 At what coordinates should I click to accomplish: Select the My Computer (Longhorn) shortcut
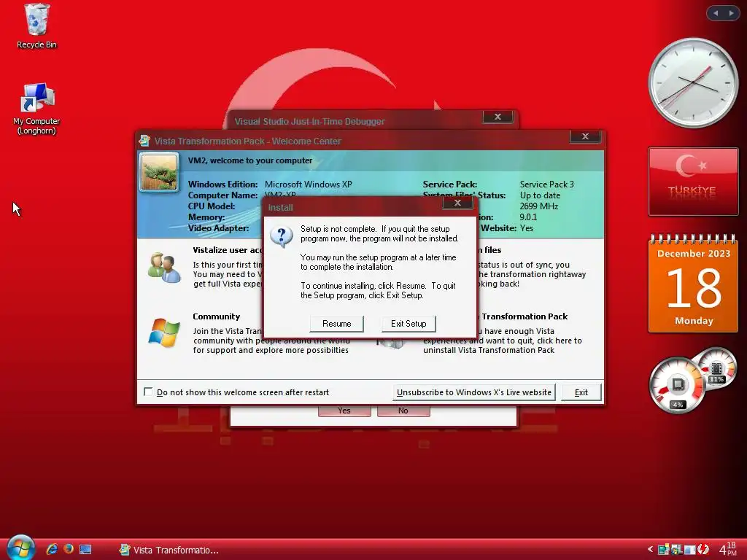tap(36, 109)
